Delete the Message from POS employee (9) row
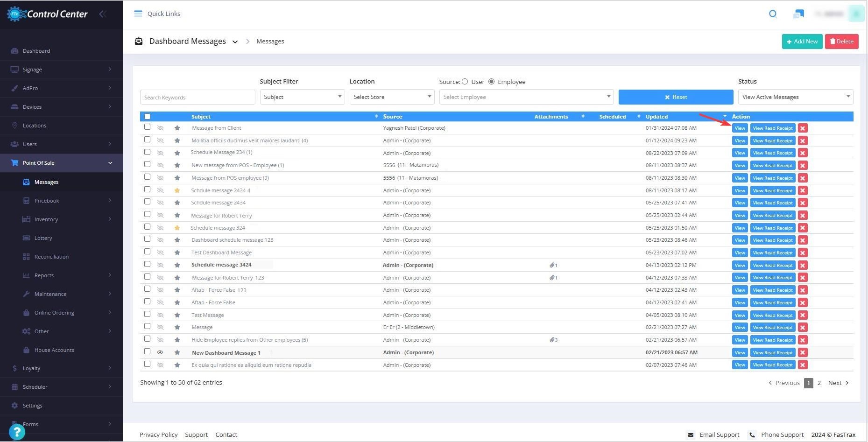 (x=803, y=178)
